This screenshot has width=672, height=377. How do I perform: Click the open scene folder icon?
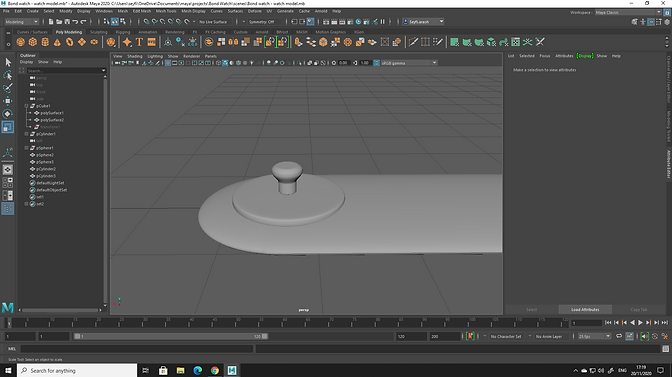[x=59, y=21]
